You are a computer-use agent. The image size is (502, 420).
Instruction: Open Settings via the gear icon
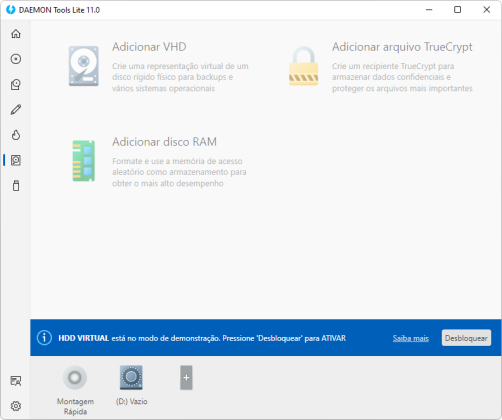16,406
